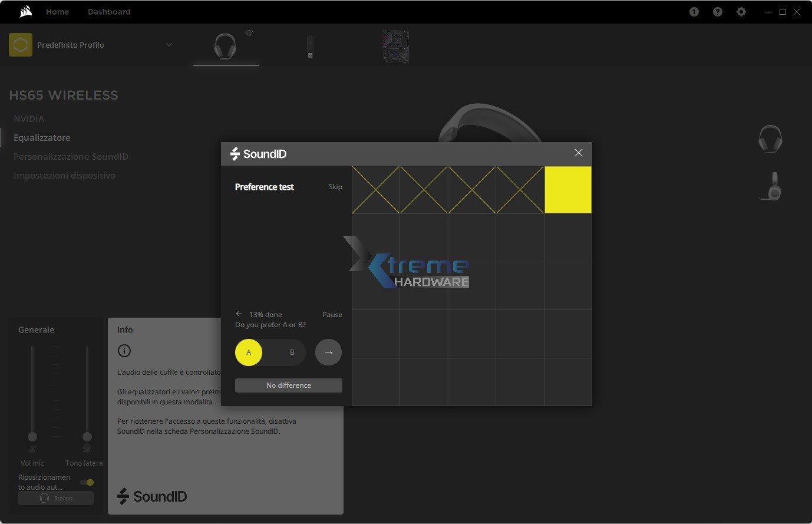Skip the preference test
The height and width of the screenshot is (524, 812).
click(335, 187)
